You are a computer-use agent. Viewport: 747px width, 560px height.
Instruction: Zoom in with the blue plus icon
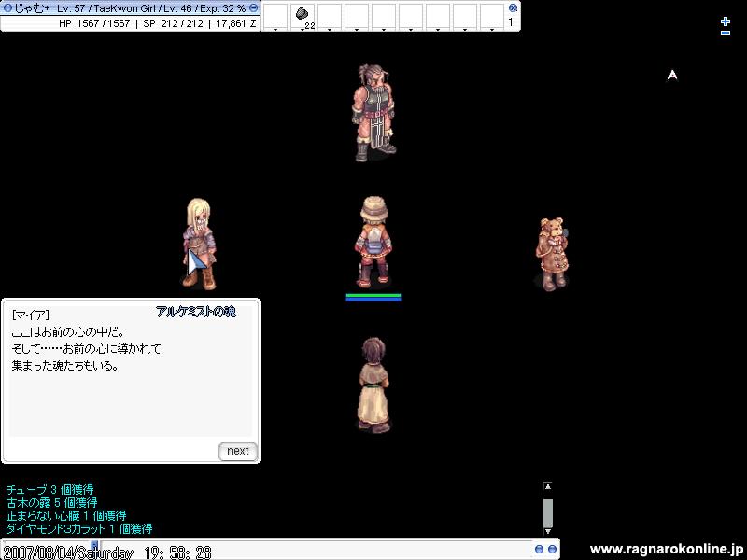[x=726, y=21]
